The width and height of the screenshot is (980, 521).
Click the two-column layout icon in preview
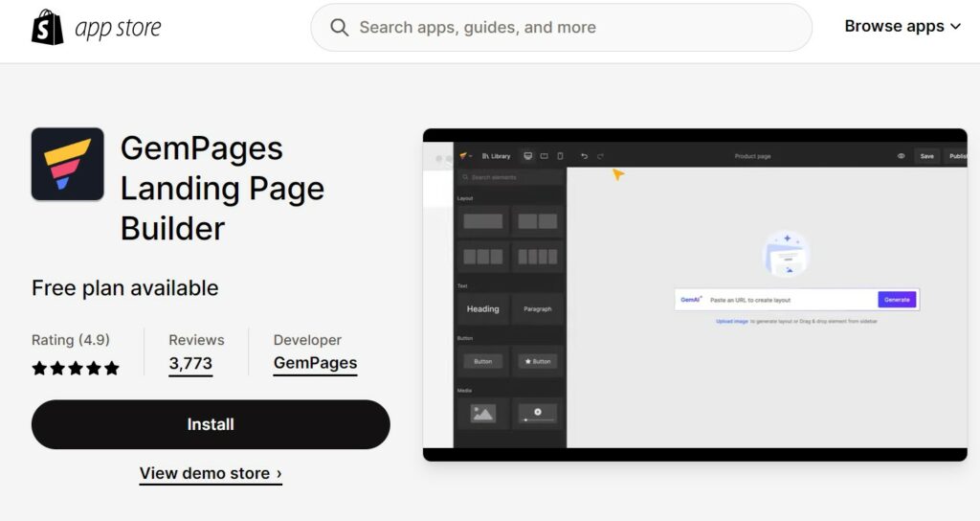[x=538, y=221]
